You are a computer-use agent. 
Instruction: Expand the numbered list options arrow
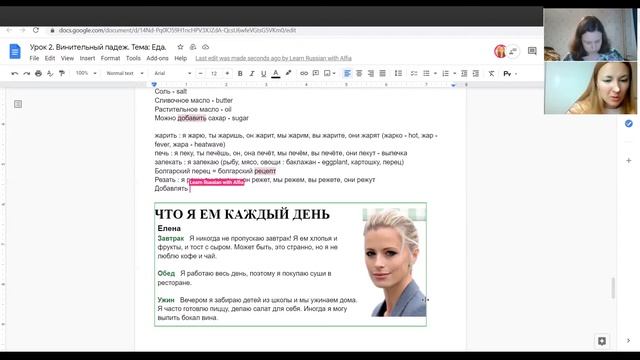pos(454,73)
